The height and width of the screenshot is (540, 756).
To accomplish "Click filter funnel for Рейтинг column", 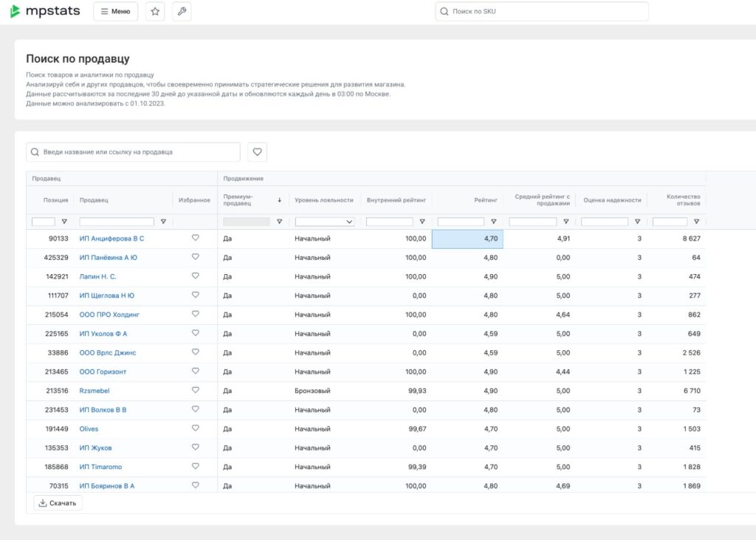I will click(x=493, y=222).
